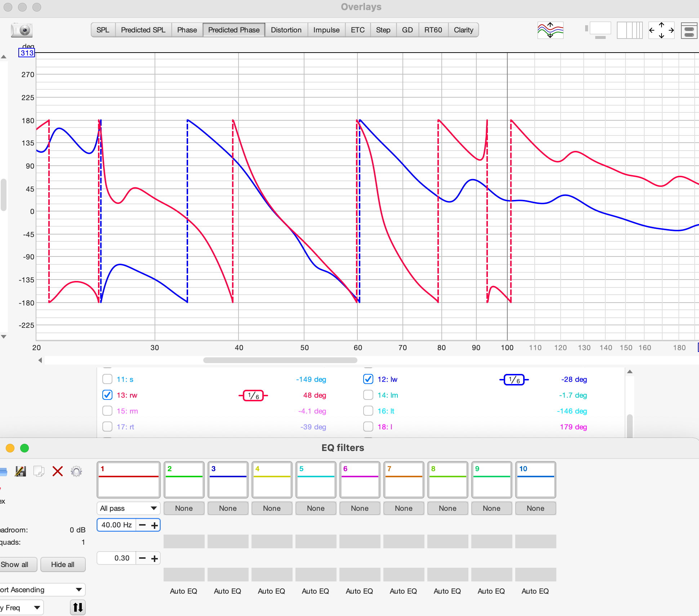Capture the graph with the camera icon
Viewport: 699px width, 616px height.
22,30
